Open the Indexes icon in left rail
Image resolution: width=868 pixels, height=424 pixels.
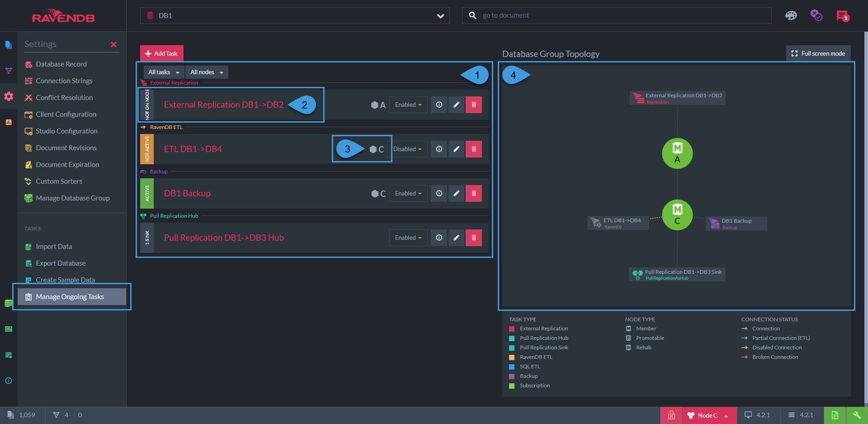point(9,71)
